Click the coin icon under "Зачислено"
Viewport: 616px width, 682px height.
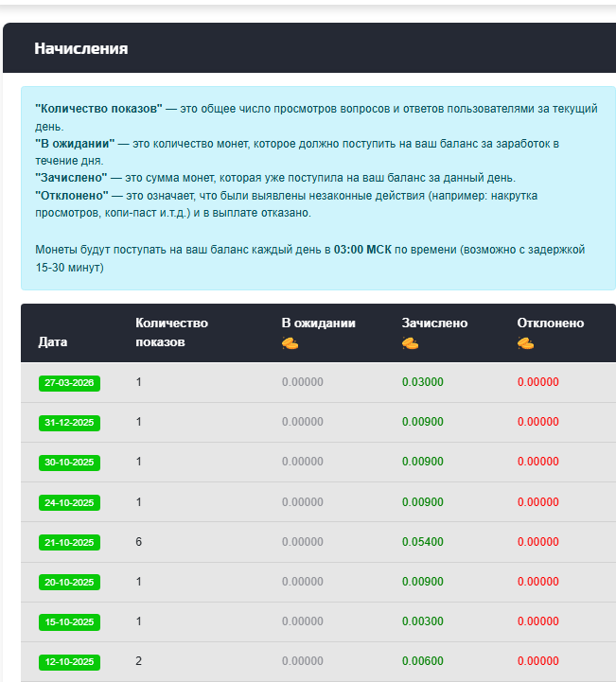[410, 343]
